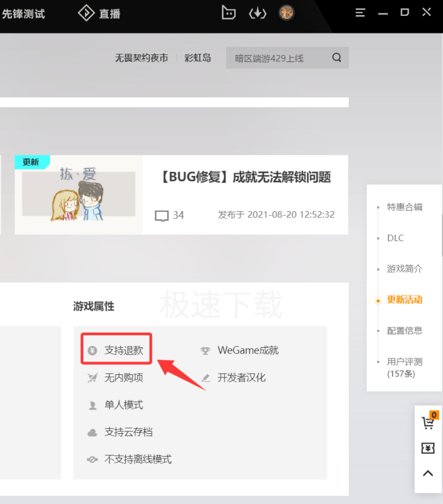Click the coupon voucher icon
443x504 pixels.
[428, 448]
